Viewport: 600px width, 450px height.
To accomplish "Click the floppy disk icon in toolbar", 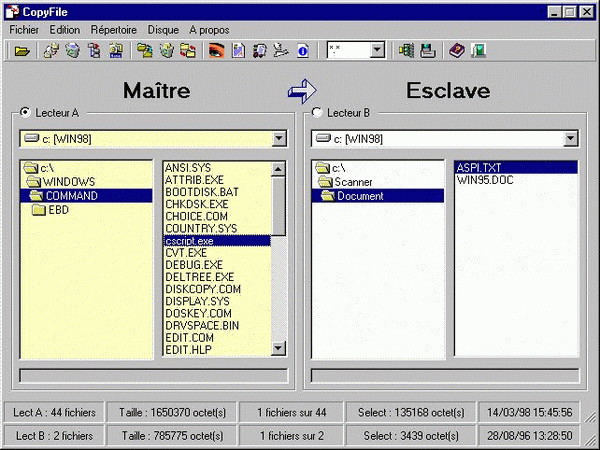I will [427, 50].
